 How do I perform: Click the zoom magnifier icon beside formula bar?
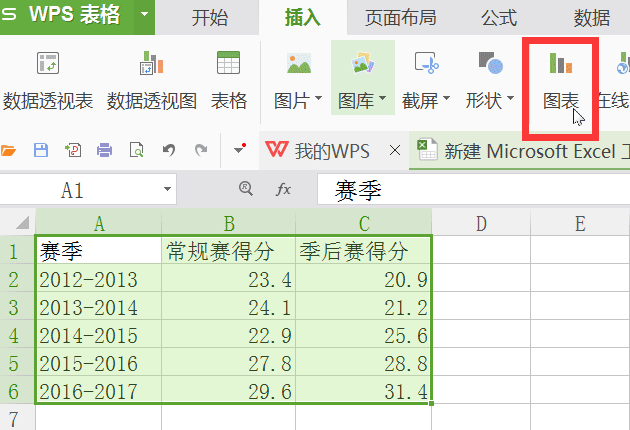tap(245, 188)
